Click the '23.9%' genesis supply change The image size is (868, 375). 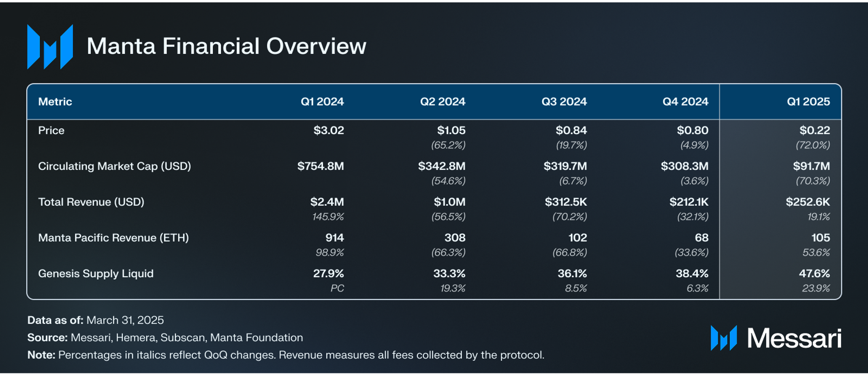tap(816, 288)
